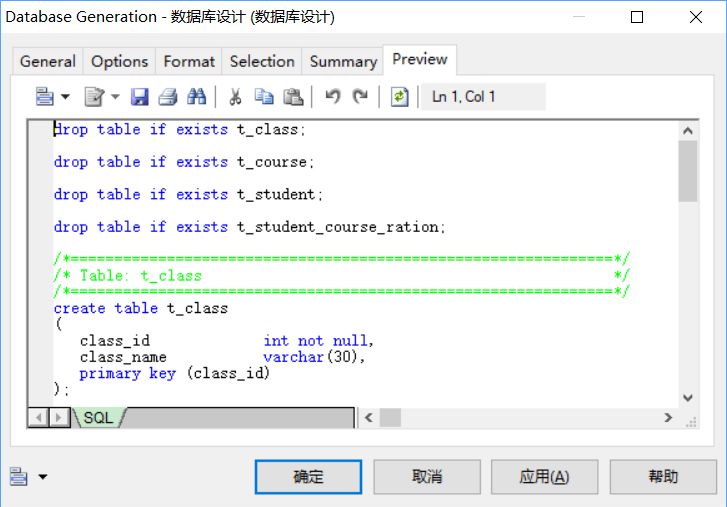The height and width of the screenshot is (507, 727).
Task: Expand the Edit With dropdown arrow
Action: coord(115,96)
